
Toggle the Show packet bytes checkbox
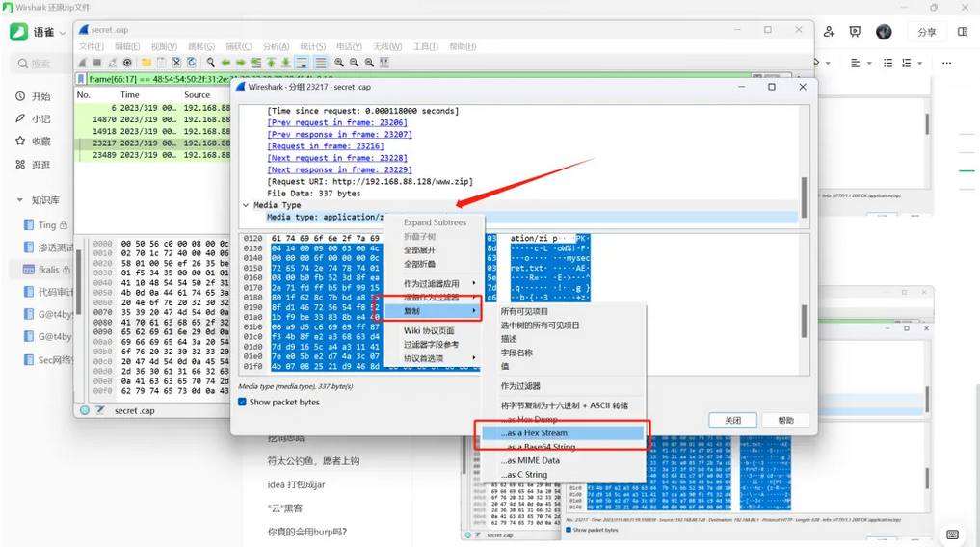click(242, 403)
